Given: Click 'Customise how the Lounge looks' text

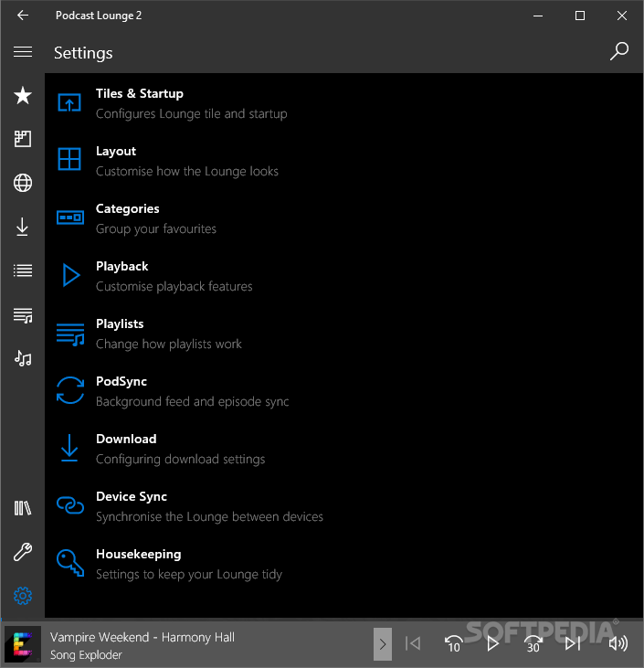Looking at the screenshot, I should coord(187,171).
